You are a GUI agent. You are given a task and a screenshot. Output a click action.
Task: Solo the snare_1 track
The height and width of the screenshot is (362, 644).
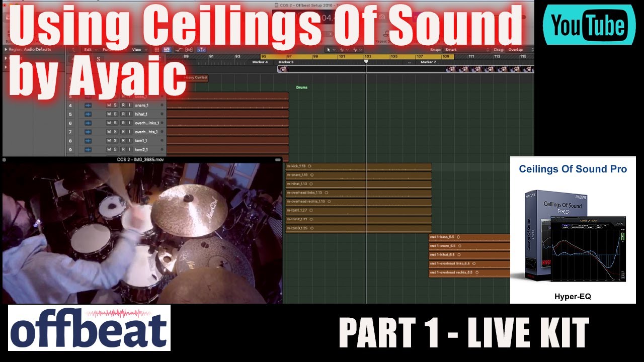[x=115, y=106]
